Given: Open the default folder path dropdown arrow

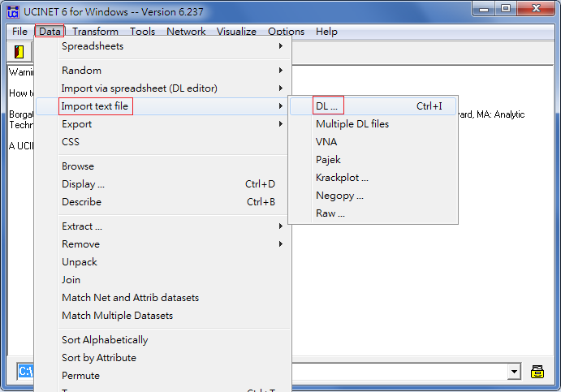Looking at the screenshot, I should point(514,372).
